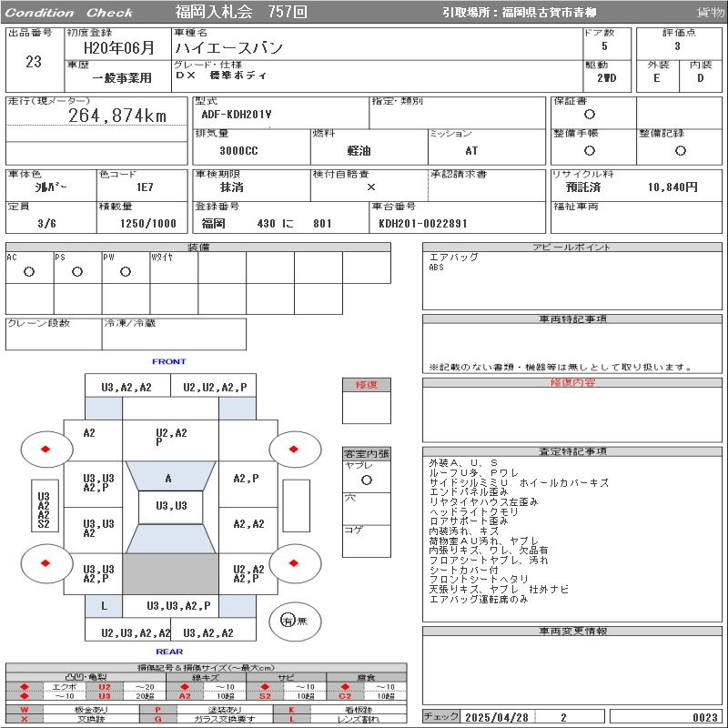The width and height of the screenshot is (728, 728).
Task: Click the red K code in the legend
Action: point(291,710)
